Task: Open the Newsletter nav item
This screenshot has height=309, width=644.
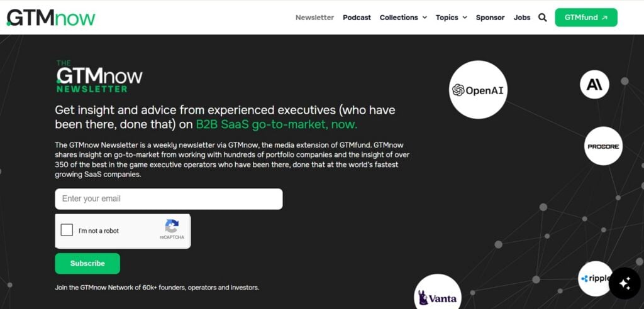Action: coord(314,18)
